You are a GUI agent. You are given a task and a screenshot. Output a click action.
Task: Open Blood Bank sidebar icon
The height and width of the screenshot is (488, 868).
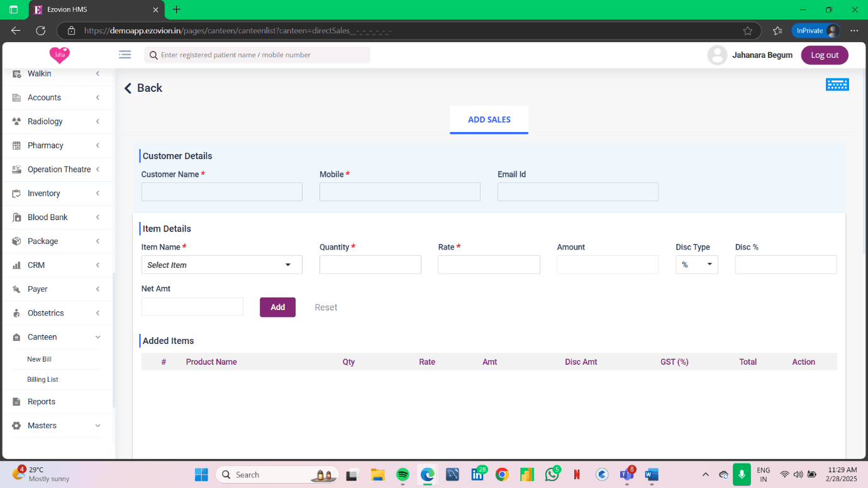pos(17,218)
